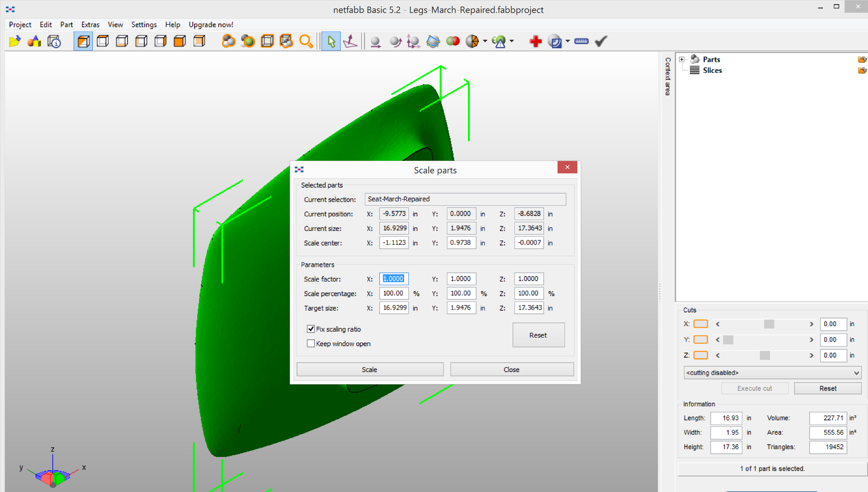
Task: Click the blue measuring sphere icon
Action: pos(555,42)
